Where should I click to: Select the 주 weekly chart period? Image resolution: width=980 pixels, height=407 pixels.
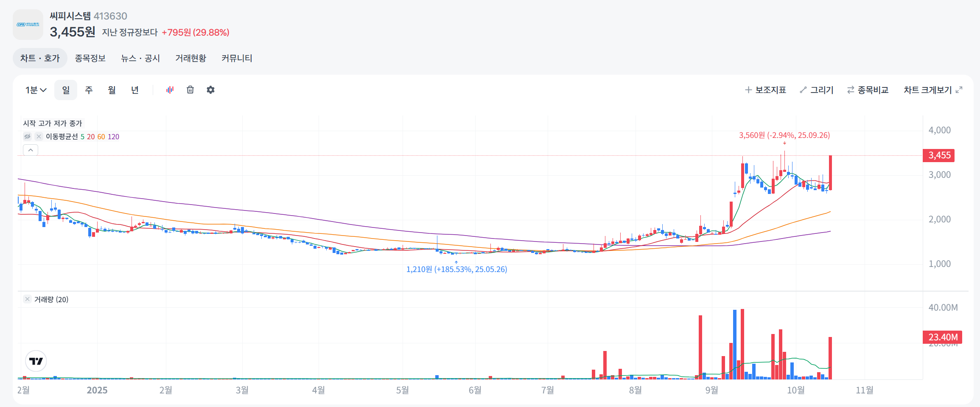click(x=89, y=90)
